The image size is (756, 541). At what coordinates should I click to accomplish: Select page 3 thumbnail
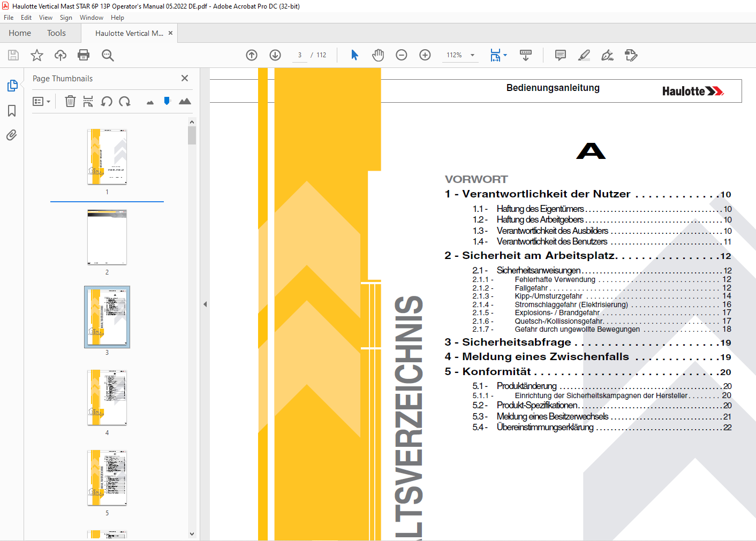(107, 317)
